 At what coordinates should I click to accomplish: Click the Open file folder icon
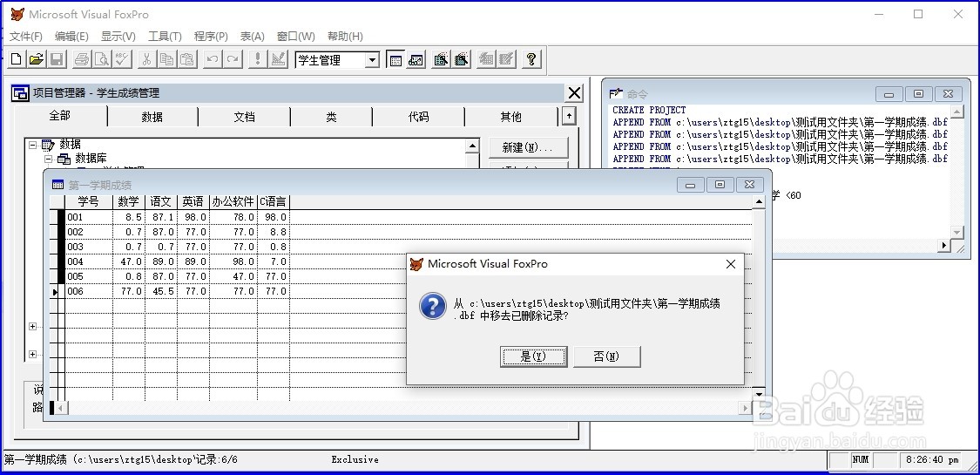(x=37, y=60)
